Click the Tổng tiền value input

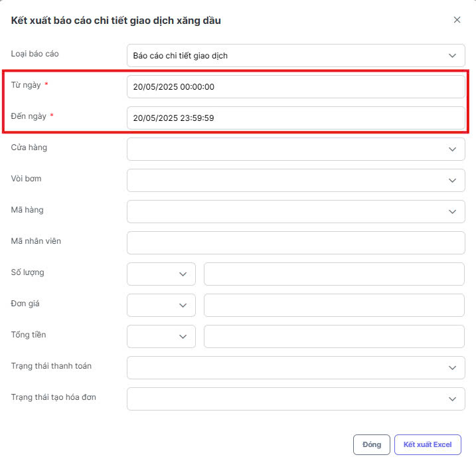pos(334,337)
